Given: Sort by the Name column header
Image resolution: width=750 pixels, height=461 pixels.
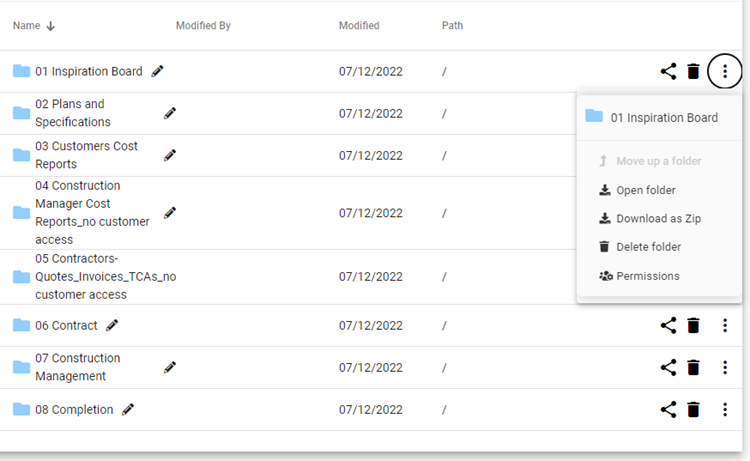Looking at the screenshot, I should [26, 26].
